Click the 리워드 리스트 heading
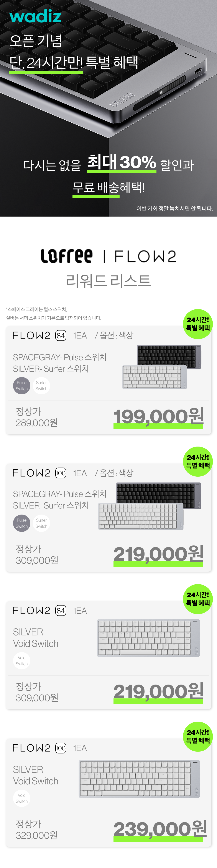 (x=108, y=280)
